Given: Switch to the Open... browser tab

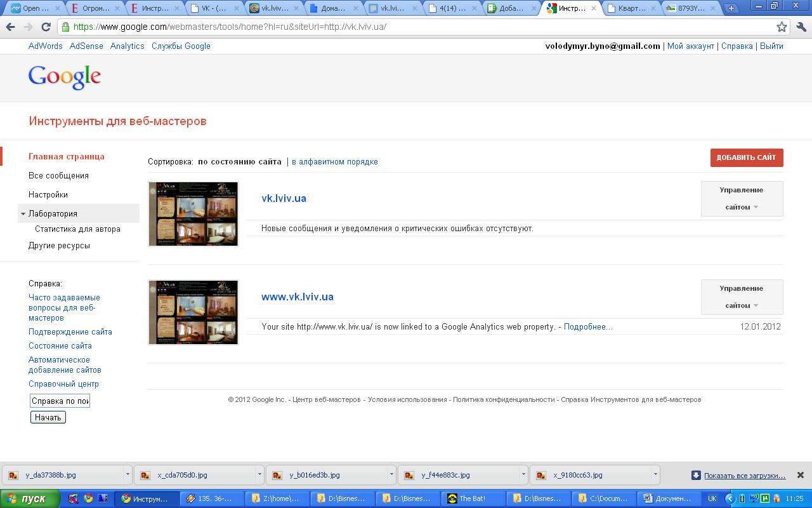Looking at the screenshot, I should click(x=35, y=8).
